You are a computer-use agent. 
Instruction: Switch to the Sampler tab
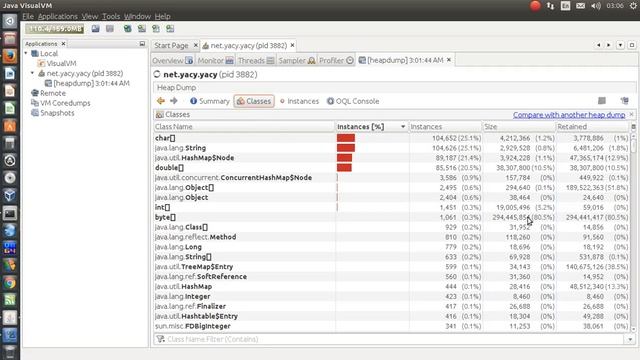pos(296,60)
